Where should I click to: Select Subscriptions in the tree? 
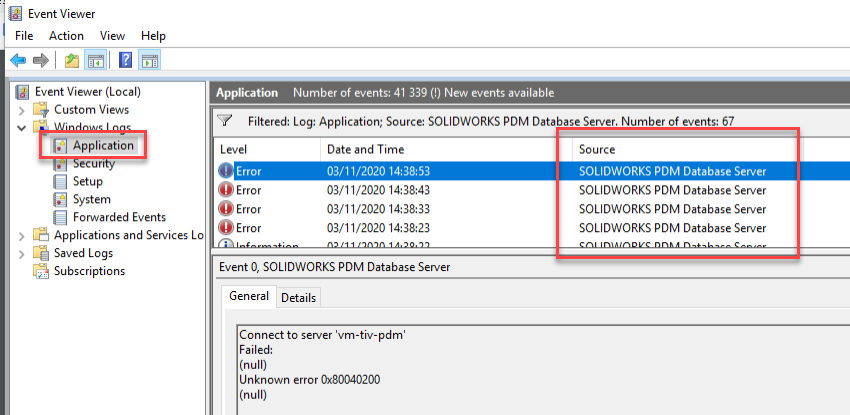pyautogui.click(x=89, y=271)
